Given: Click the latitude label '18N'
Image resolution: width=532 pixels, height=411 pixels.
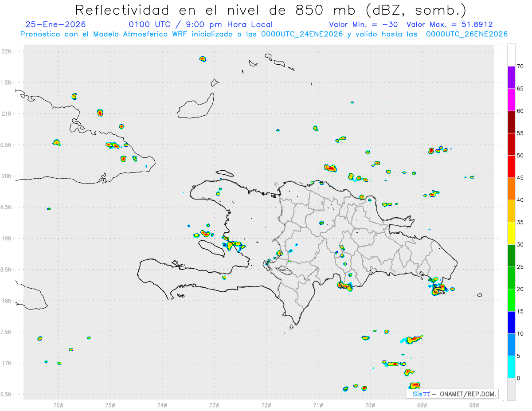Looking at the screenshot, I should 7,301.
